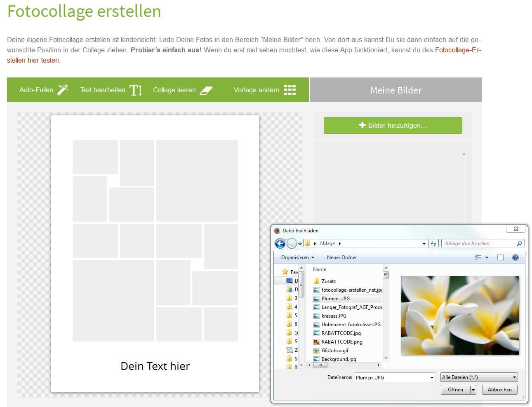Click Neuer Ordner in the dialog toolbar
The image size is (532, 407).
[341, 257]
